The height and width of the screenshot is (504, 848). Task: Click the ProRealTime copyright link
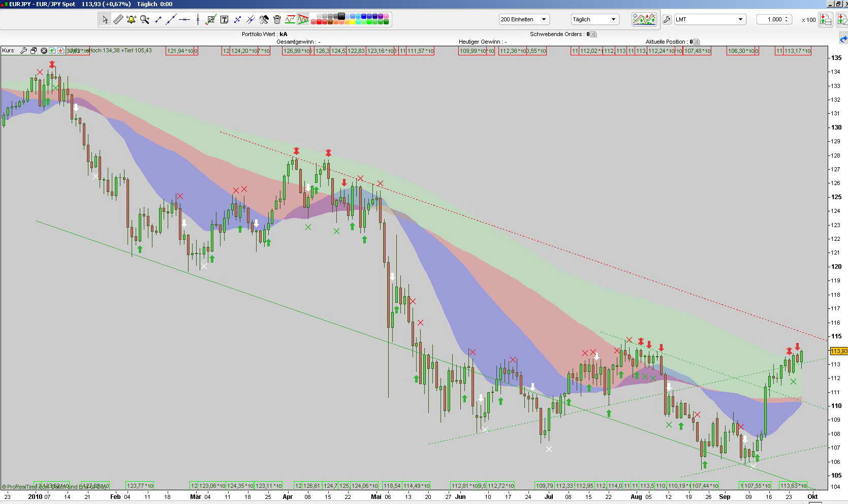pos(20,486)
